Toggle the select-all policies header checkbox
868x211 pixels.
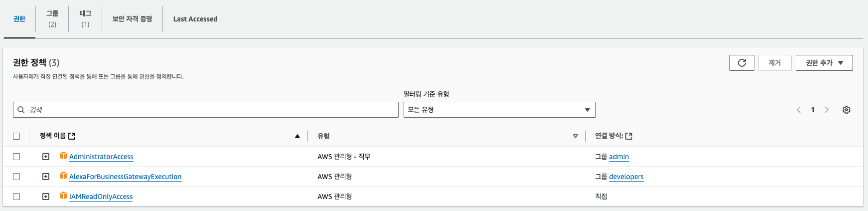(x=16, y=136)
